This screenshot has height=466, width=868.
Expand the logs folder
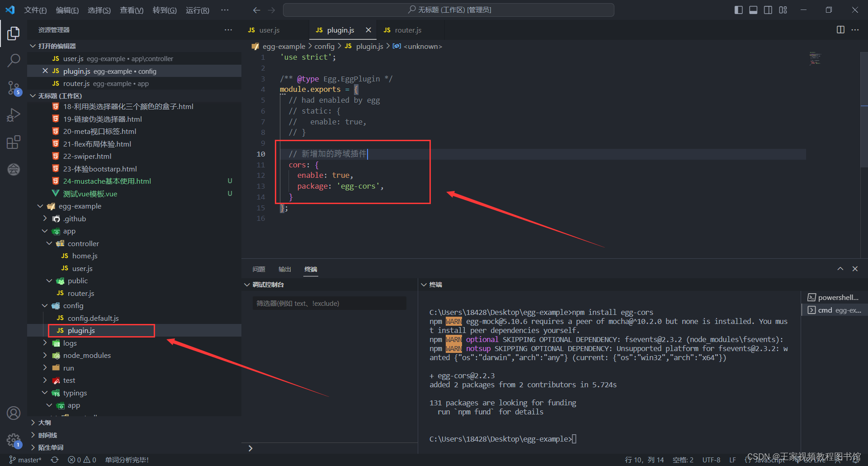point(134,343)
